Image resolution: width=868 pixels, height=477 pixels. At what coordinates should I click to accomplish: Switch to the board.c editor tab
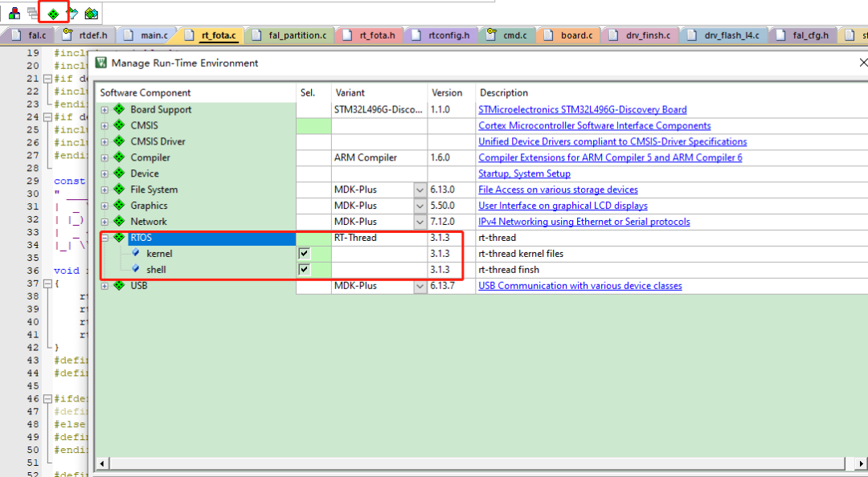tap(569, 35)
